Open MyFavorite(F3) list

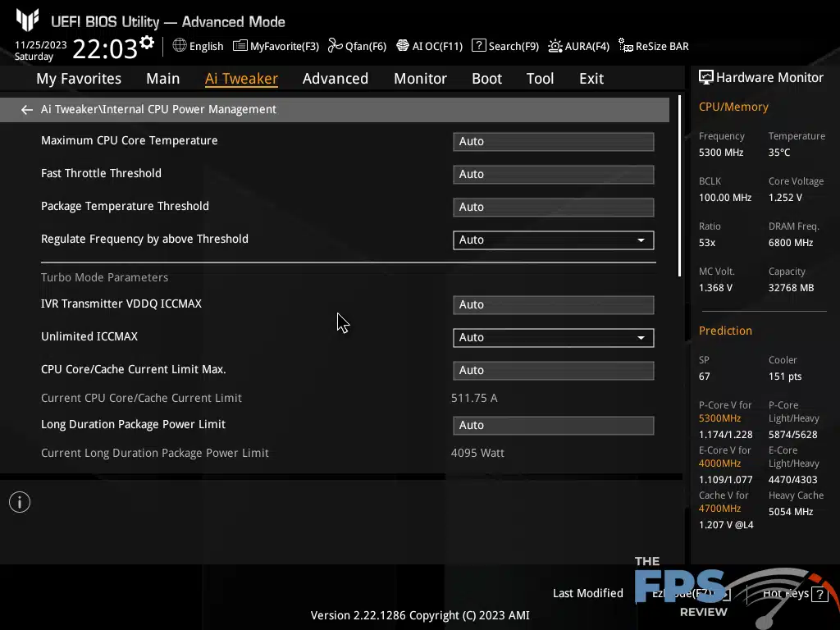point(276,46)
